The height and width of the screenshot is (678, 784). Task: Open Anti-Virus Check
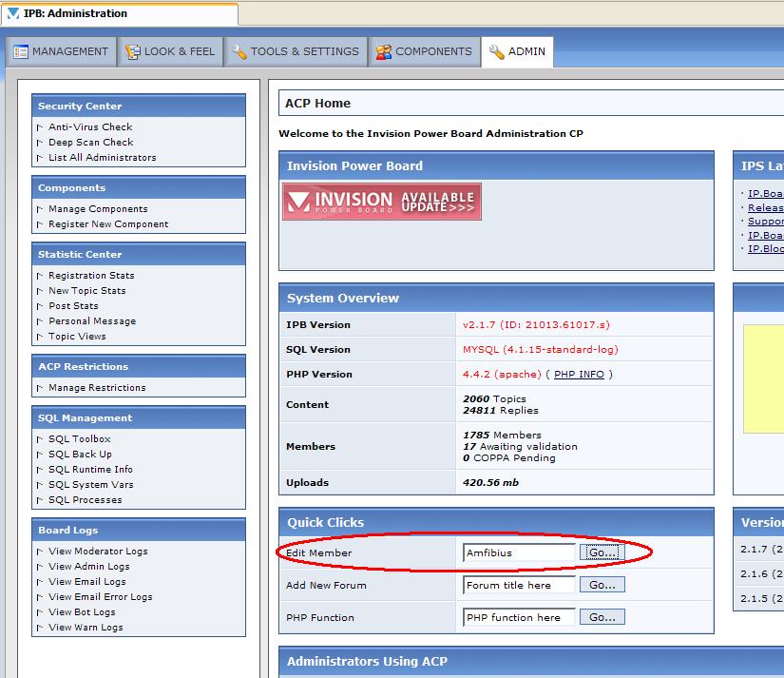(90, 127)
